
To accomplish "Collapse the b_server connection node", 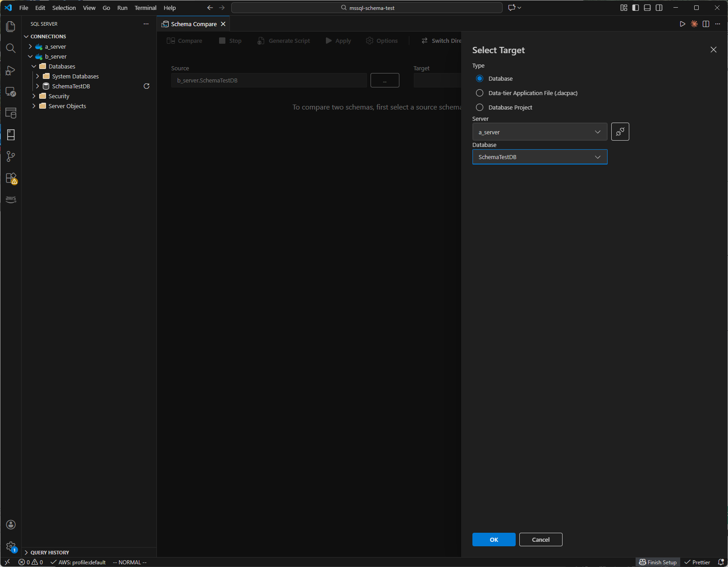I will click(30, 56).
